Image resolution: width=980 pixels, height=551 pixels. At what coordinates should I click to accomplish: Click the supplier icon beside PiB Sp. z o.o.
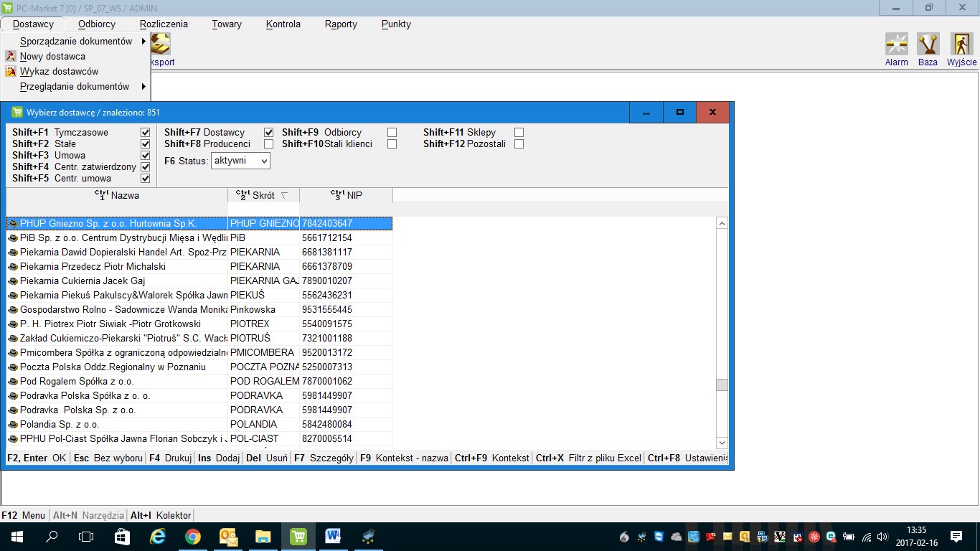(13, 237)
